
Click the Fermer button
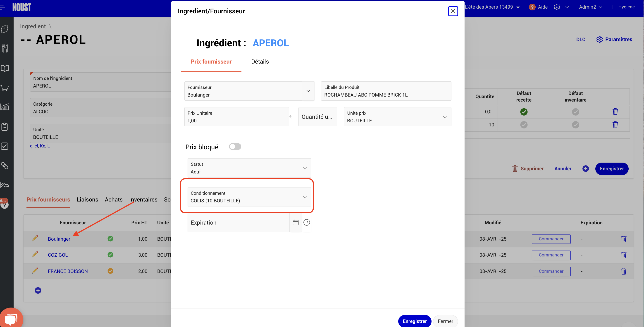445,321
